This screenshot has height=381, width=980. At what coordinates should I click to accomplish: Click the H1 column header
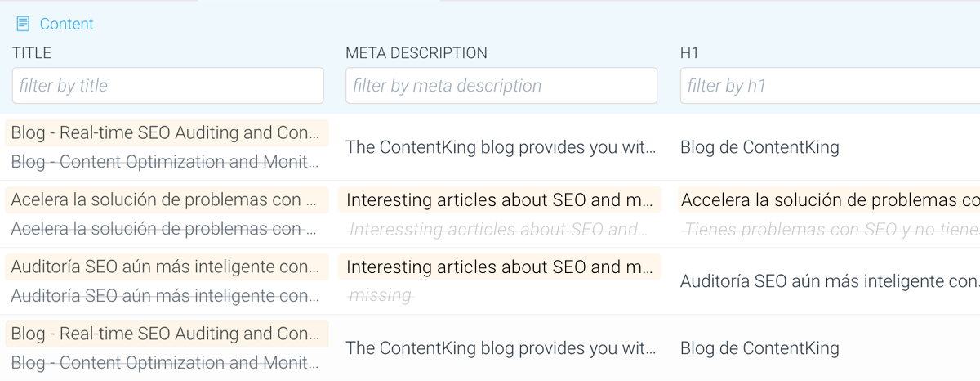point(689,53)
